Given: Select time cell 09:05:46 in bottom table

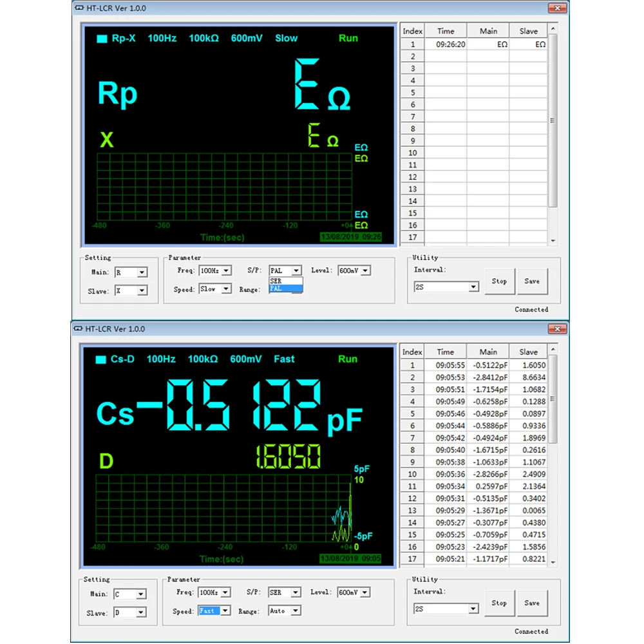Looking at the screenshot, I should (446, 413).
